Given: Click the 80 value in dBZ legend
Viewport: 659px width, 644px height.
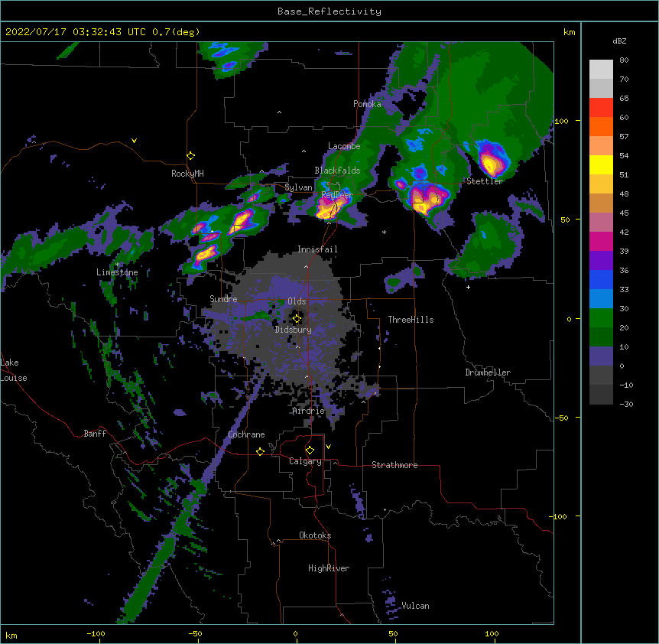Looking at the screenshot, I should click(624, 60).
